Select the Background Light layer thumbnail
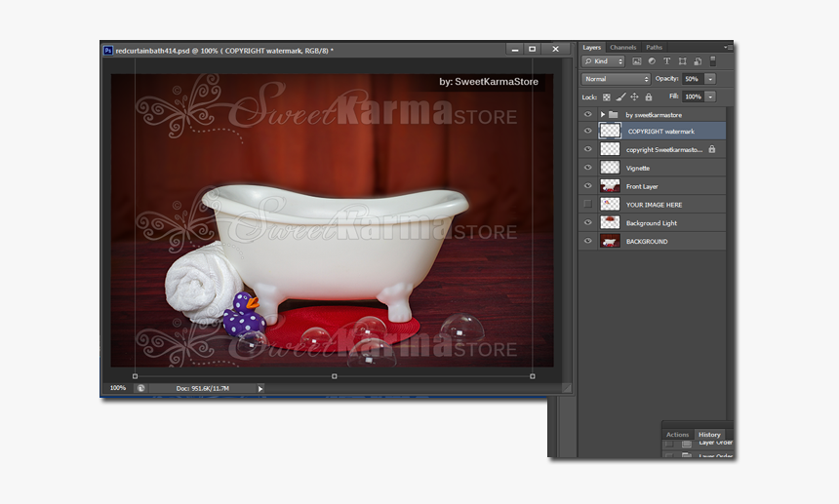Screen dimensions: 839x504 [610, 222]
